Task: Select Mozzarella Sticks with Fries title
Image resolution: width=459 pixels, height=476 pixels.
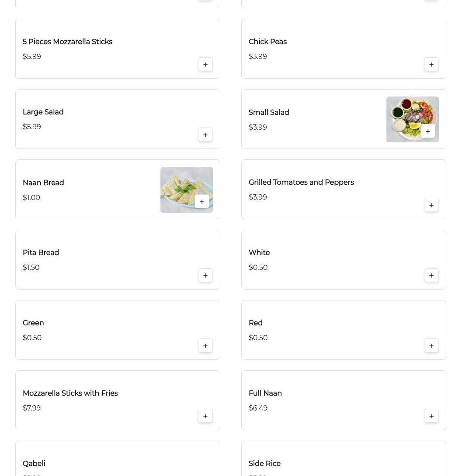Action: (70, 393)
